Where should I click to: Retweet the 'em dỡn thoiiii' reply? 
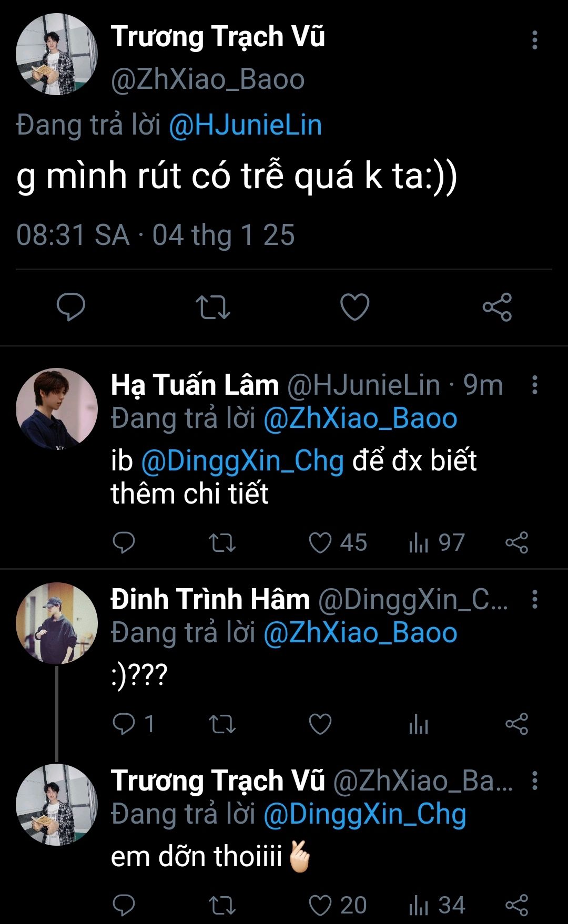click(222, 905)
